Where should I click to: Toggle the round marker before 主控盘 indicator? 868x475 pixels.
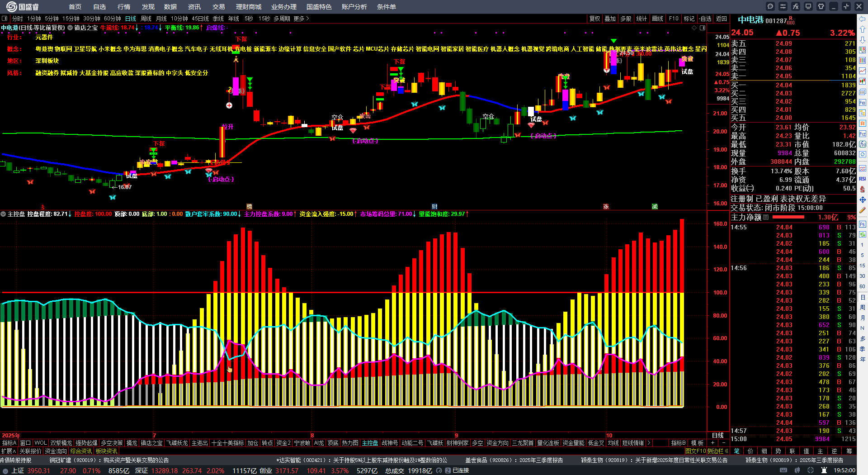(3, 214)
